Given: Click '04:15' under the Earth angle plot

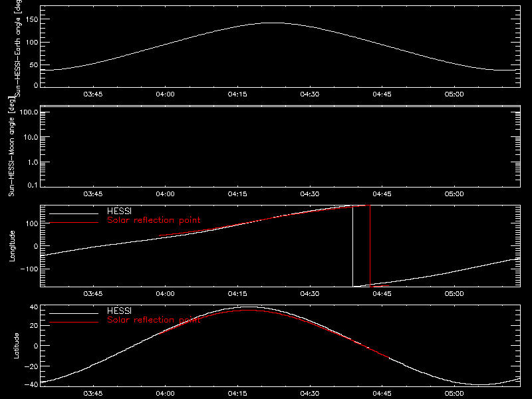Looking at the screenshot, I should click(x=237, y=94).
